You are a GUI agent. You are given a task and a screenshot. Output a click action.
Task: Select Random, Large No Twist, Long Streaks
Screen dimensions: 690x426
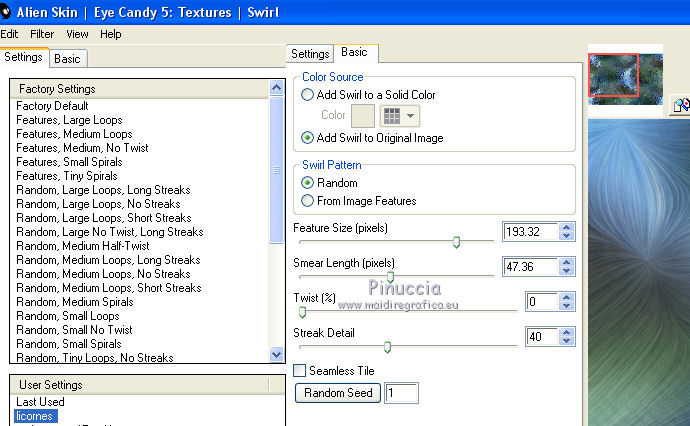pyautogui.click(x=110, y=232)
